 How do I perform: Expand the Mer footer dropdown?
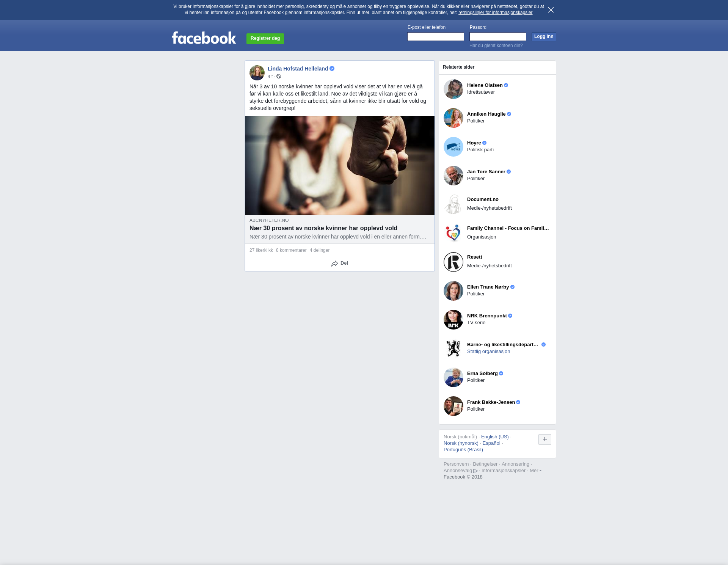point(535,471)
